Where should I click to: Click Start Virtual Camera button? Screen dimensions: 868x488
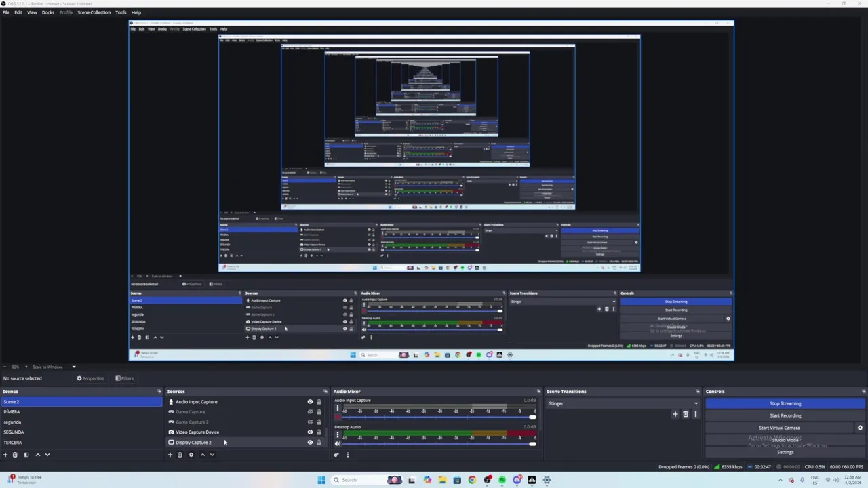click(x=779, y=428)
